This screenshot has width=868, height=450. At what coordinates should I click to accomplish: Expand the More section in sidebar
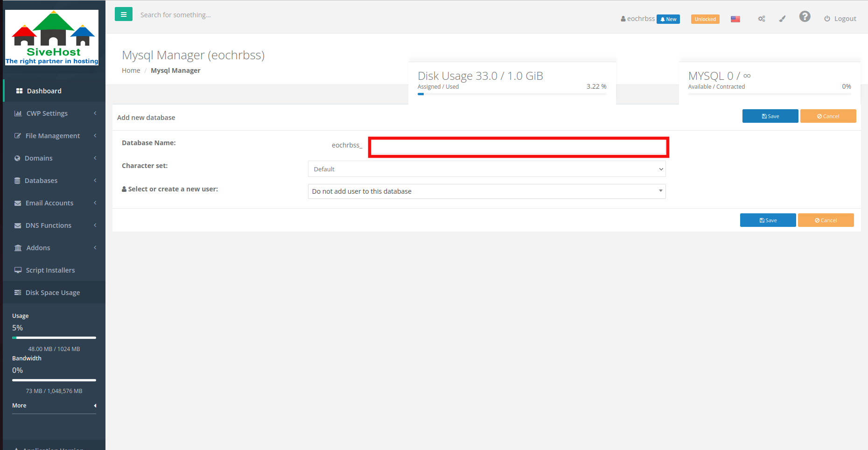pos(54,406)
